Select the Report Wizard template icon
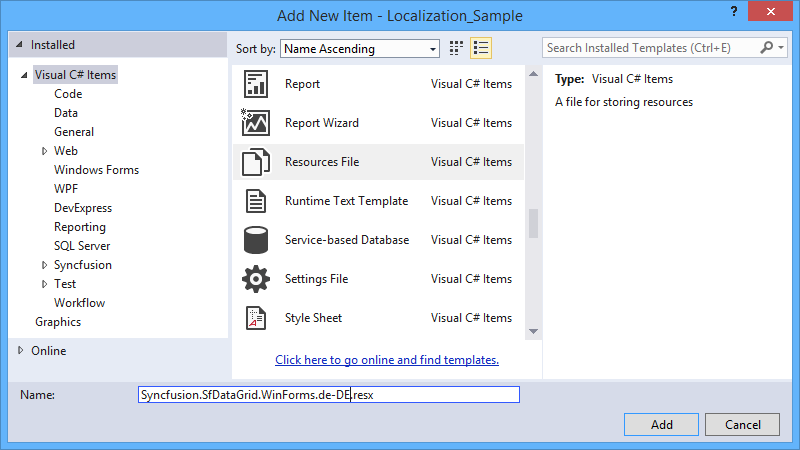Image resolution: width=800 pixels, height=450 pixels. tap(255, 122)
